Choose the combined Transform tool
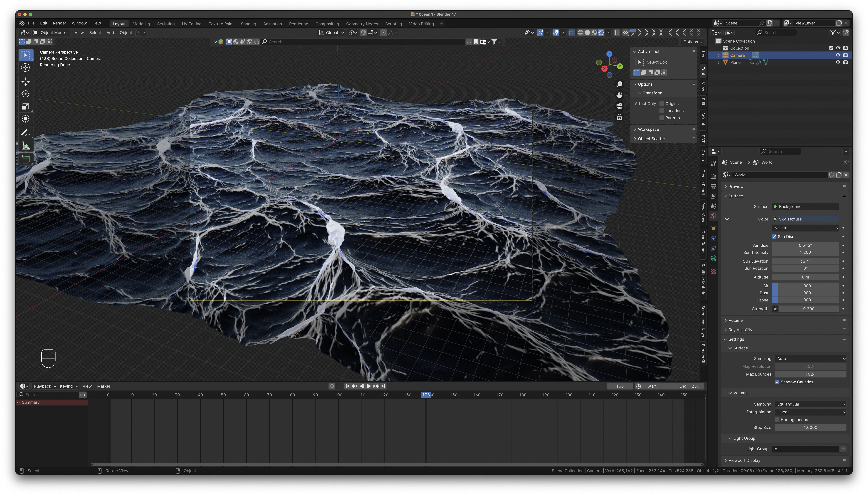The image size is (868, 495). (25, 119)
